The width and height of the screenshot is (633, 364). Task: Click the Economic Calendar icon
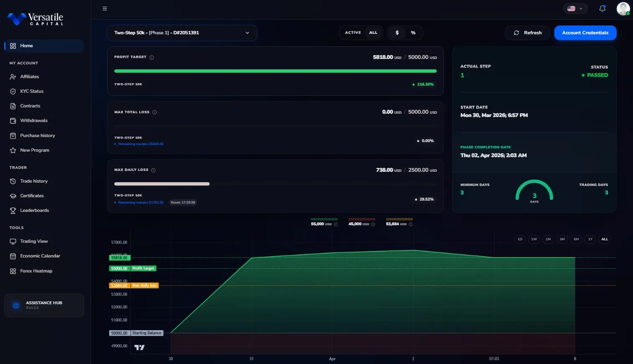(x=13, y=256)
